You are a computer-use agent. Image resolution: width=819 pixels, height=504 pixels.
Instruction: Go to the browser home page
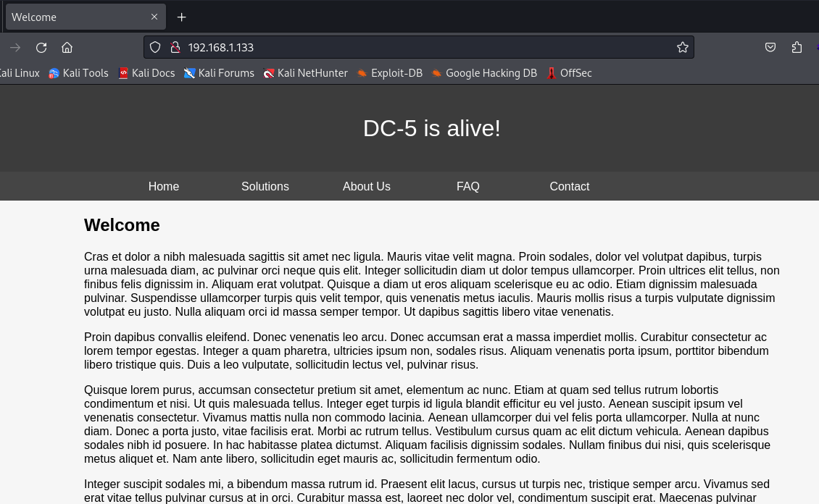point(67,48)
